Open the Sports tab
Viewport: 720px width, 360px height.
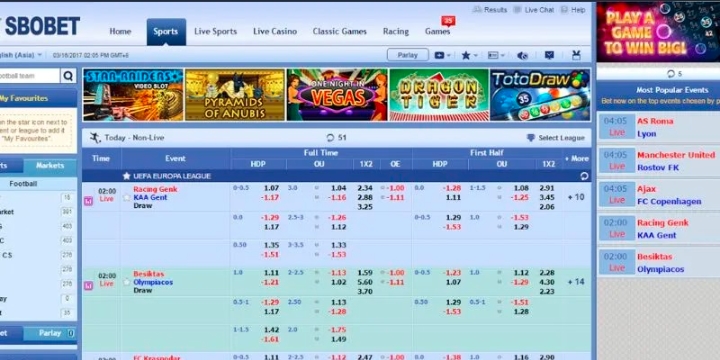(x=166, y=32)
